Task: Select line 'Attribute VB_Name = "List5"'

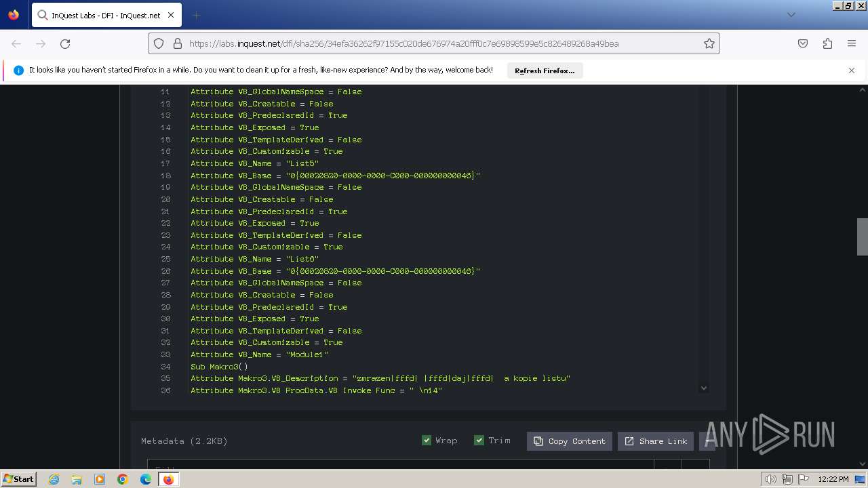Action: (x=254, y=163)
